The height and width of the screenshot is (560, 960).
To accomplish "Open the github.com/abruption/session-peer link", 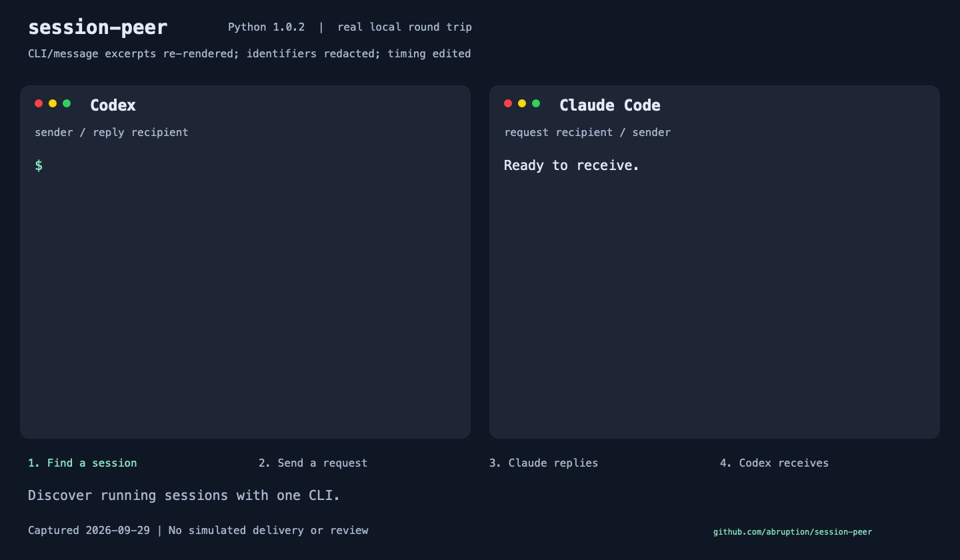I will click(793, 532).
